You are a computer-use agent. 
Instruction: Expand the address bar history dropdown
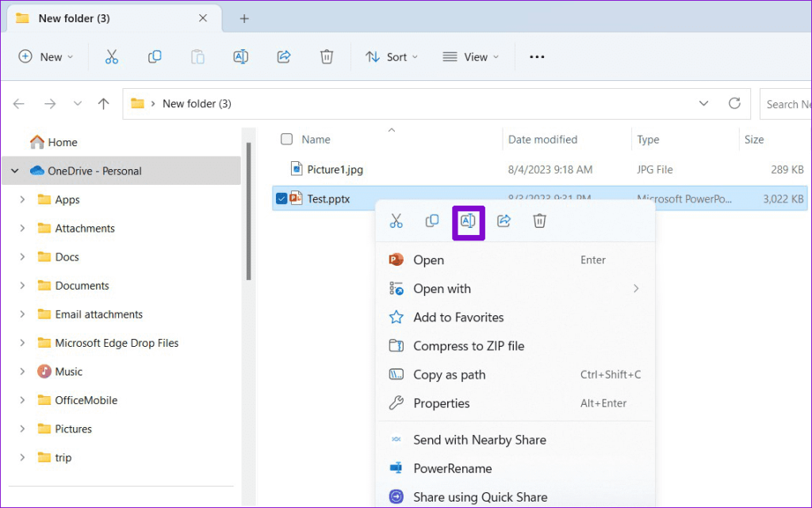point(703,103)
